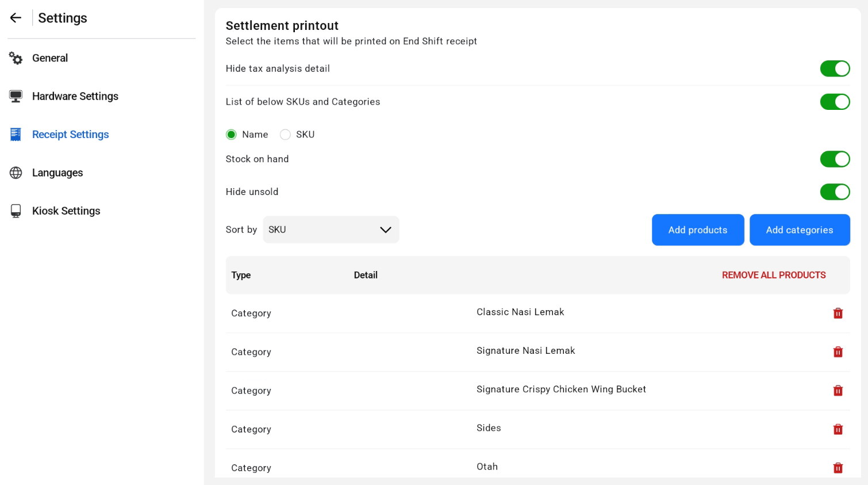Toggle the Hide unsold switch
Viewport: 868px width, 485px height.
(x=835, y=192)
